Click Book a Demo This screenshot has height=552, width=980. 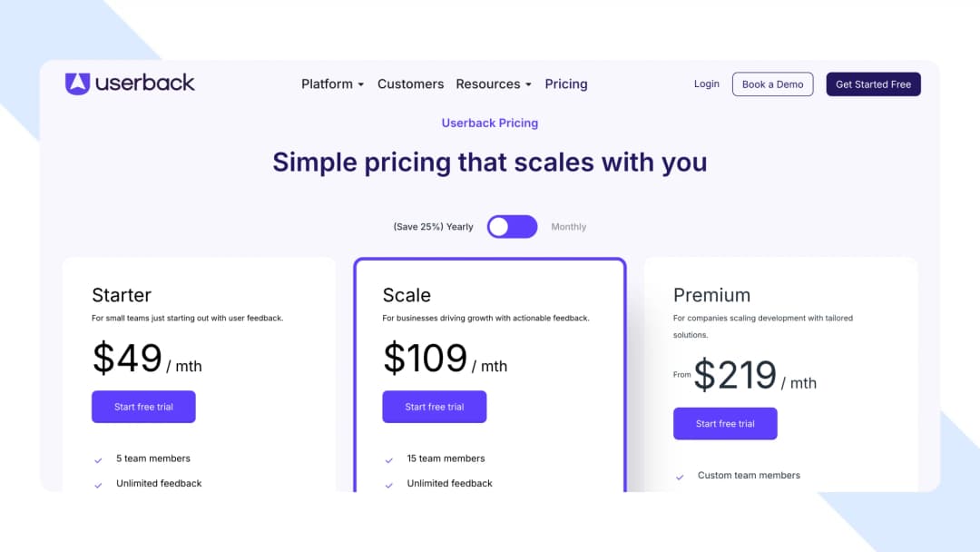tap(772, 84)
